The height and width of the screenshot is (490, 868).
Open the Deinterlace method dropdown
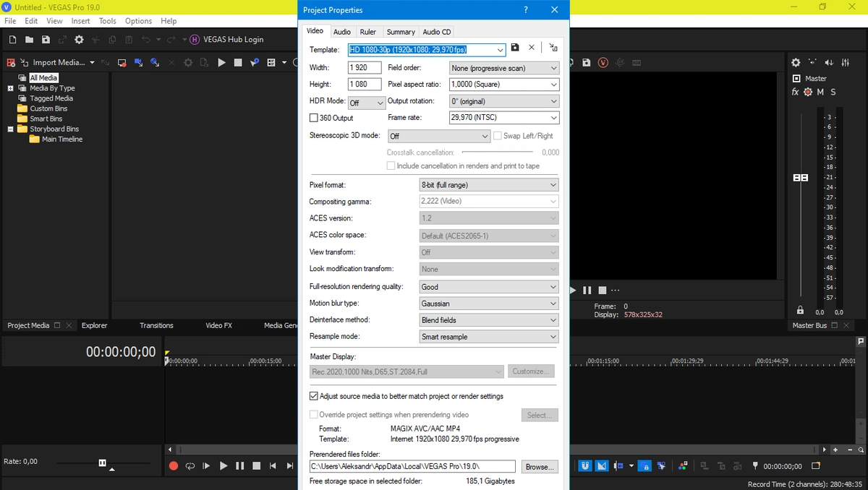(490, 320)
